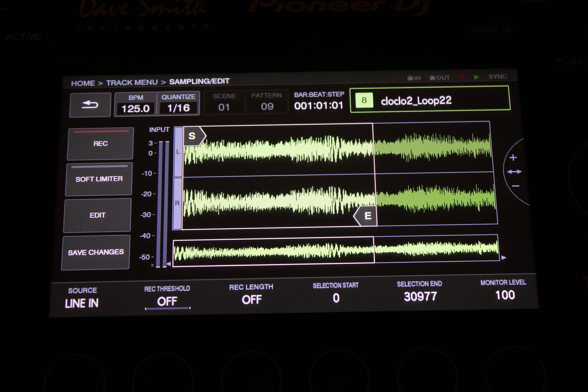Select REC THRESHOLD OFF parameter
Viewport: 588px width, 392px height.
pos(167,298)
